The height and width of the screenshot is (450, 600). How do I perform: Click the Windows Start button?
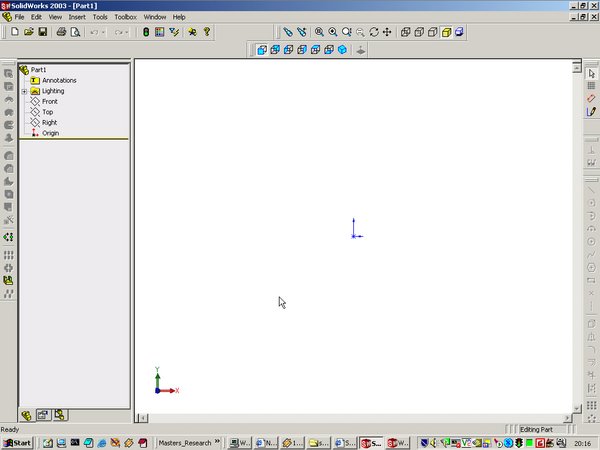click(x=18, y=441)
